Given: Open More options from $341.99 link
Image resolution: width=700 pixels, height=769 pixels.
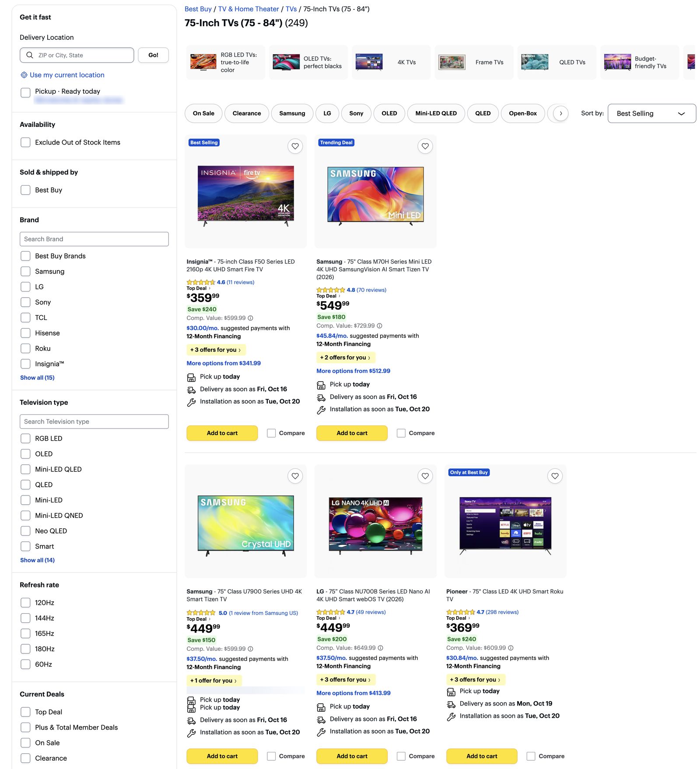Looking at the screenshot, I should [224, 363].
